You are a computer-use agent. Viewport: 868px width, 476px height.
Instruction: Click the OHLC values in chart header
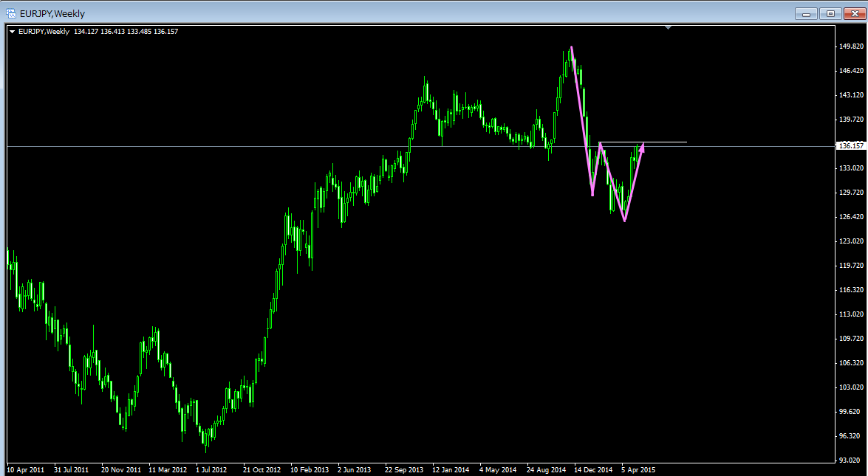[x=126, y=31]
